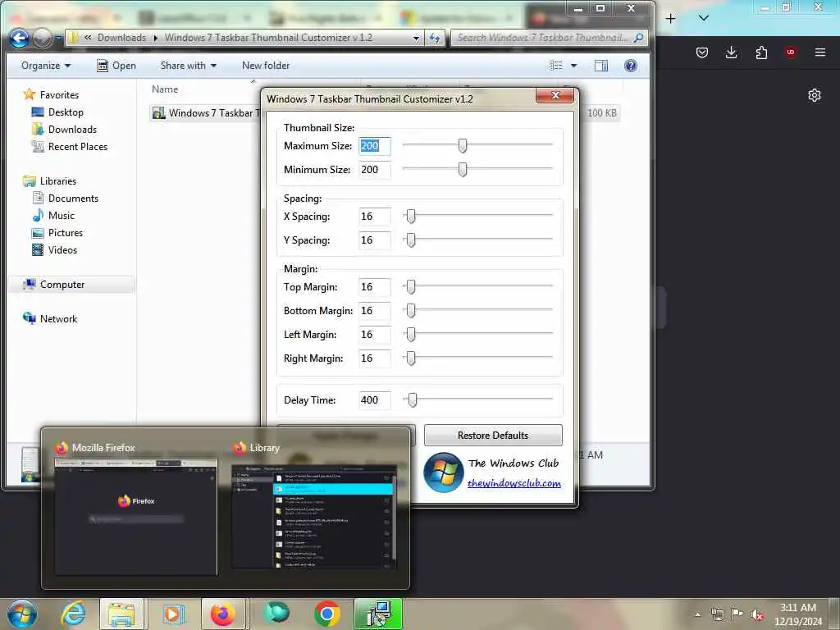Open the thewindowsclub.com link
Image resolution: width=840 pixels, height=630 pixels.
(x=514, y=483)
